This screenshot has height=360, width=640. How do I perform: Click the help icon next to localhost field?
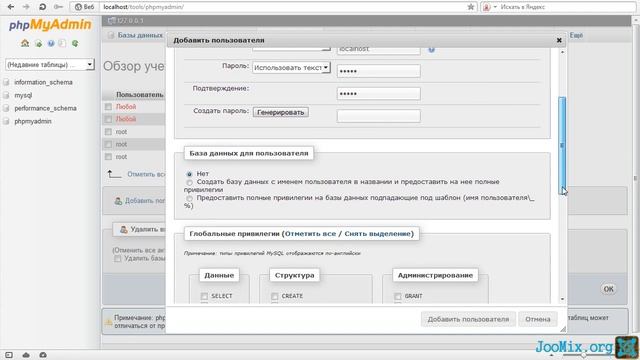[x=431, y=49]
